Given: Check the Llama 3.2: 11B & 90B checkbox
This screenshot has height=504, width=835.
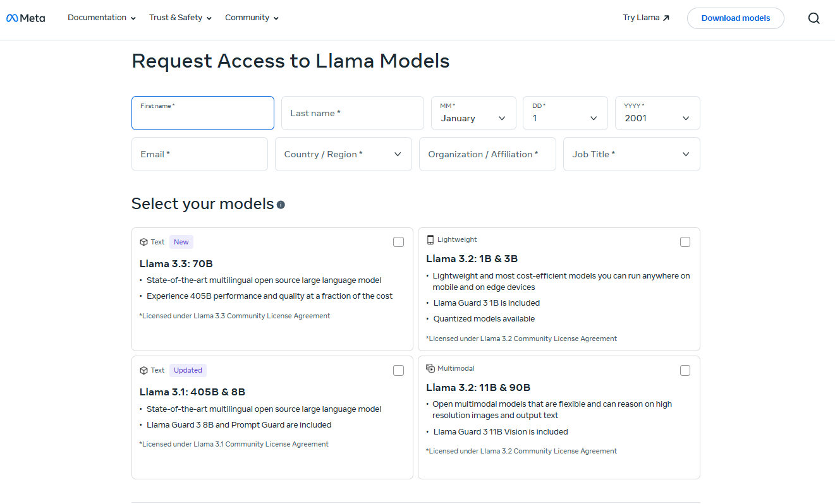Looking at the screenshot, I should click(685, 371).
